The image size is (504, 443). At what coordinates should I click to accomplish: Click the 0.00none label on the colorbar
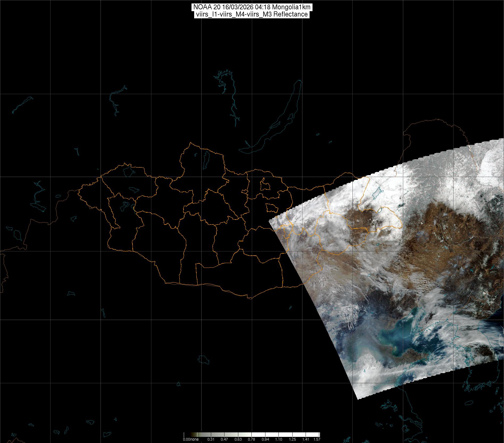191,439
